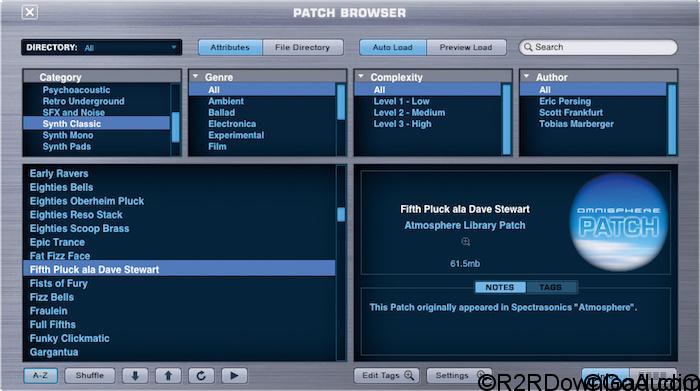Select the Synth Classic category
Screen dimensions: 700x391
click(96, 124)
